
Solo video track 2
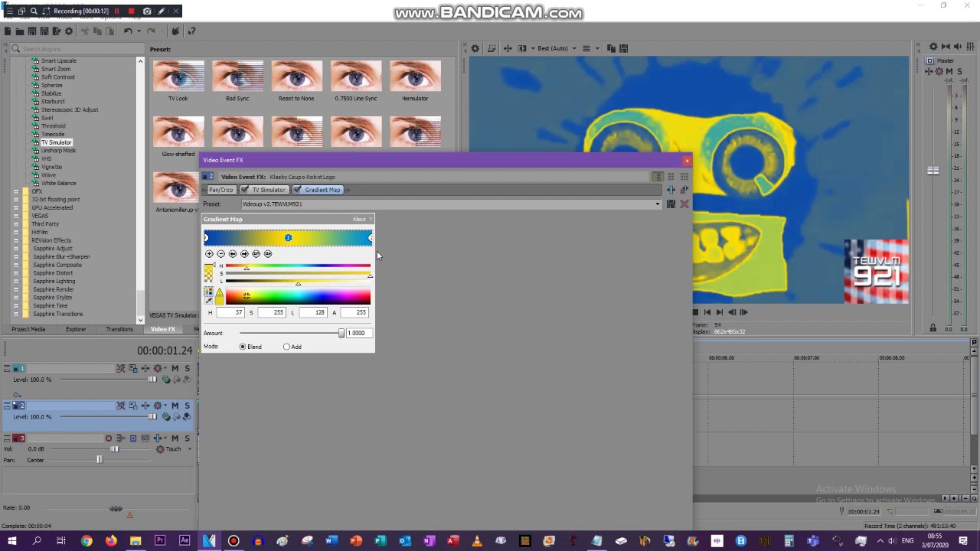click(186, 406)
